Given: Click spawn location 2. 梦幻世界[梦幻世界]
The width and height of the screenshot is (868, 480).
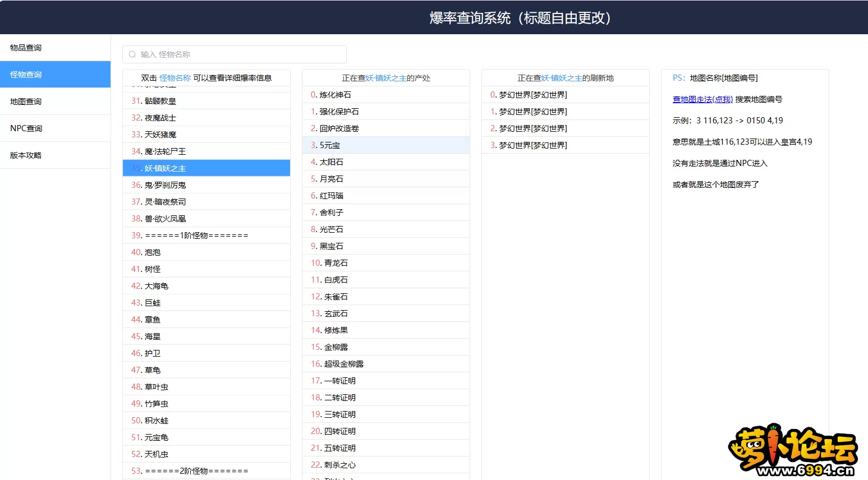Looking at the screenshot, I should 566,128.
